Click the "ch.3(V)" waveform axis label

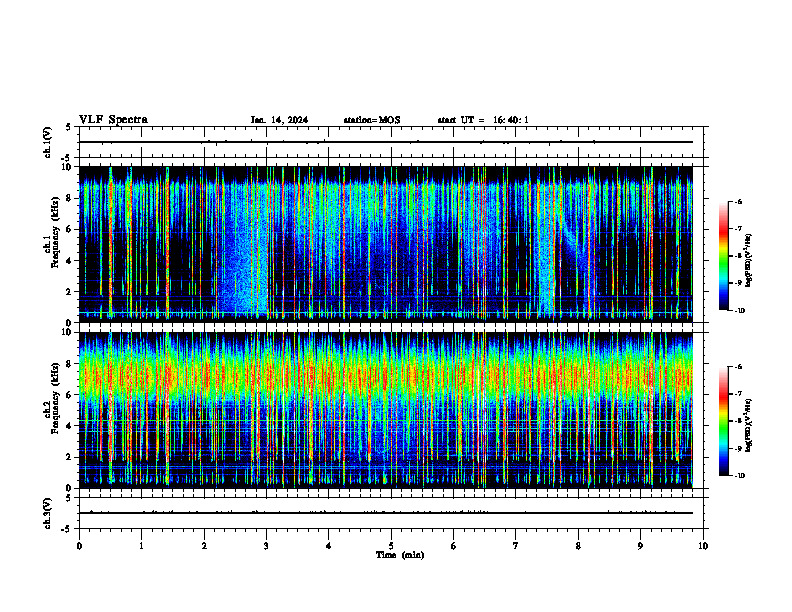tap(48, 513)
